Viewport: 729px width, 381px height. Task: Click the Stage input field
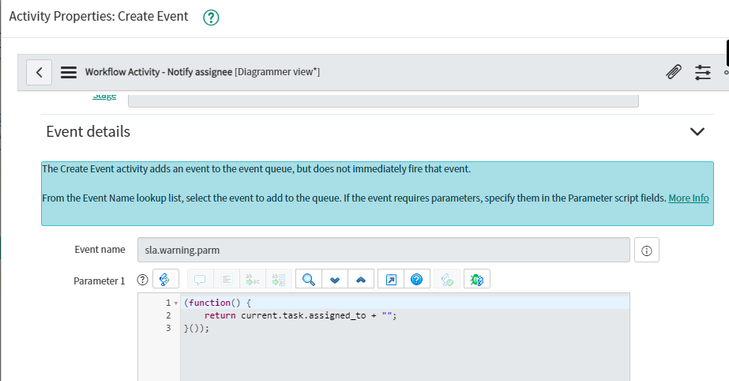(384, 100)
